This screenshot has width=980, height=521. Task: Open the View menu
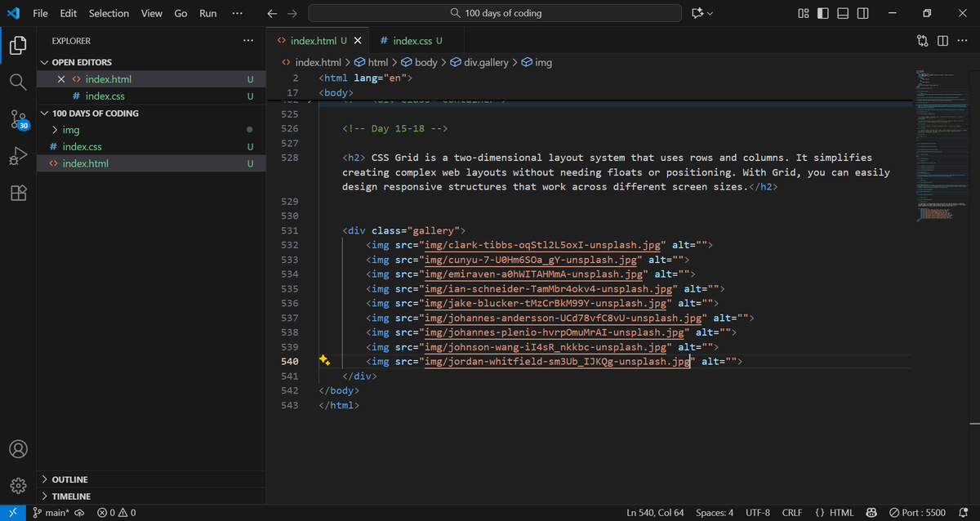151,13
